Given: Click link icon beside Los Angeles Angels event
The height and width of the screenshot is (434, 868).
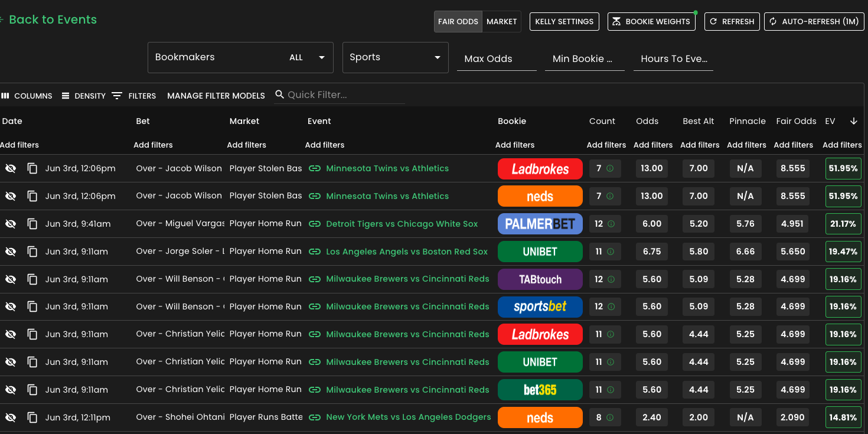Looking at the screenshot, I should coord(315,252).
